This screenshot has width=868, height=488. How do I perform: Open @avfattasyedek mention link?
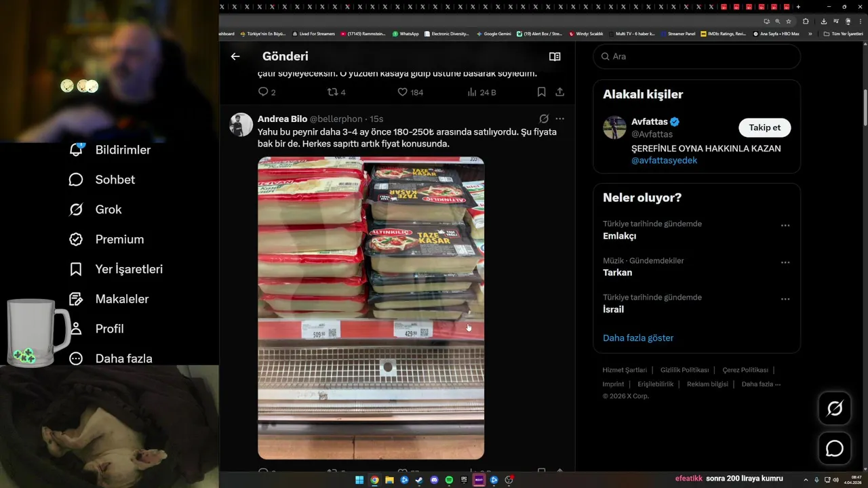point(664,161)
